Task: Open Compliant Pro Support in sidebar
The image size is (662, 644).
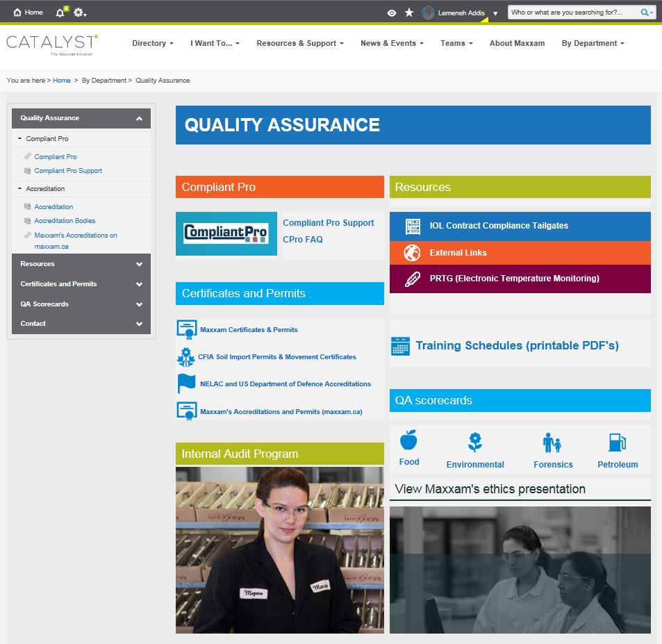Action: (68, 171)
